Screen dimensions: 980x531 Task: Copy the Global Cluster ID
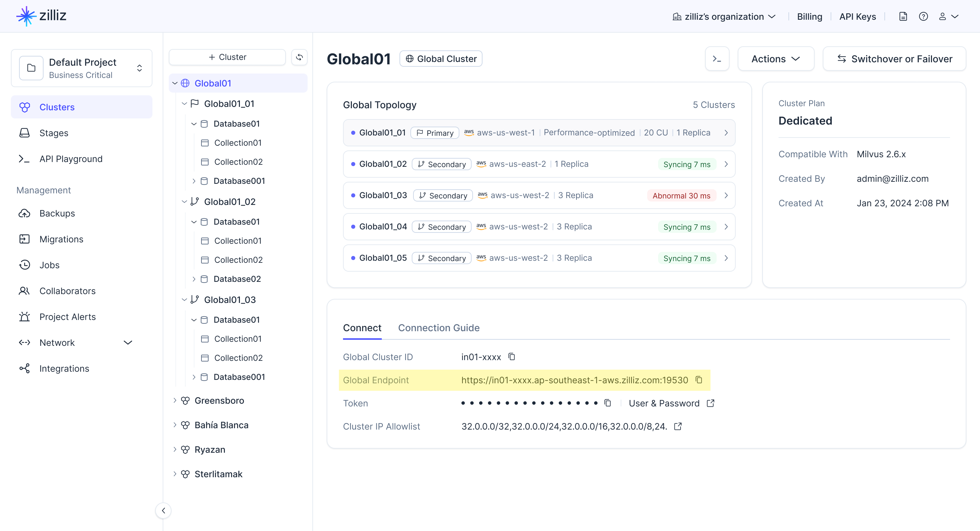click(x=512, y=357)
